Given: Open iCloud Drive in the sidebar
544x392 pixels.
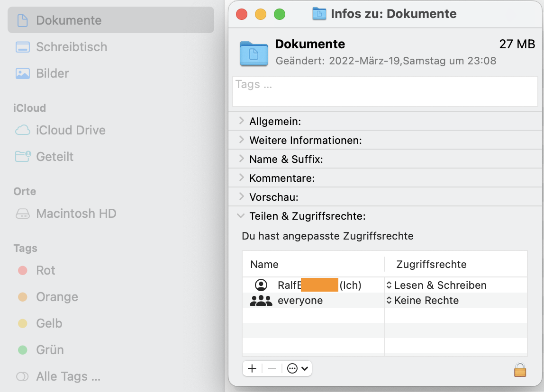Looking at the screenshot, I should [x=71, y=130].
